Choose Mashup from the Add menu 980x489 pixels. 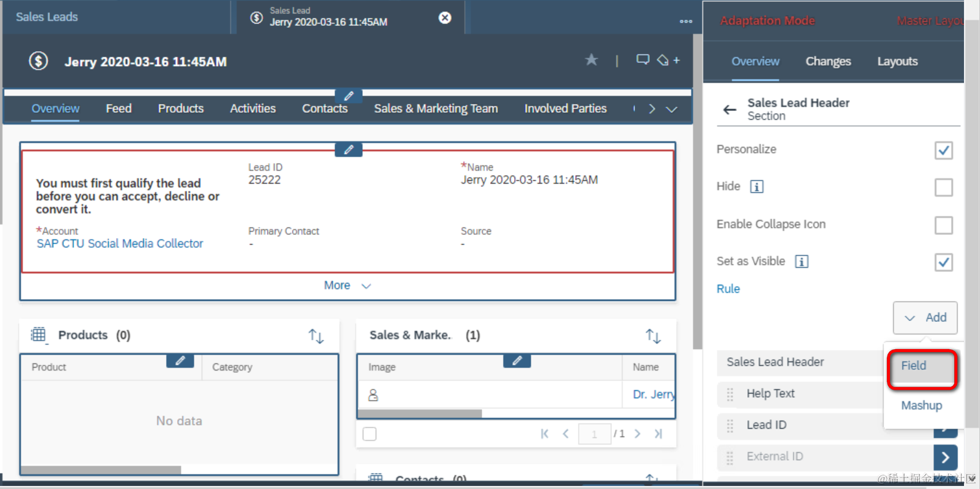point(921,405)
